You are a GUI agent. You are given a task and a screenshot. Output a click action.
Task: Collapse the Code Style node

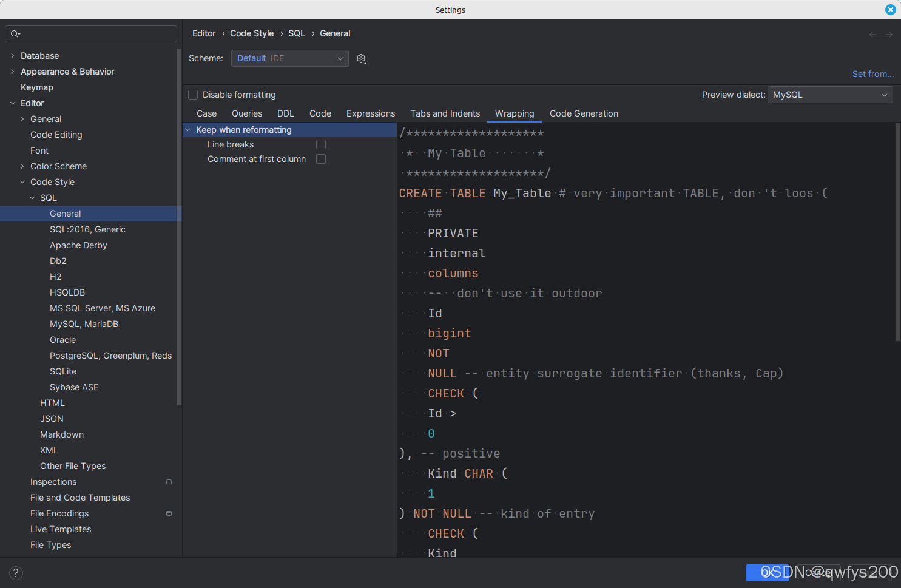tap(22, 182)
